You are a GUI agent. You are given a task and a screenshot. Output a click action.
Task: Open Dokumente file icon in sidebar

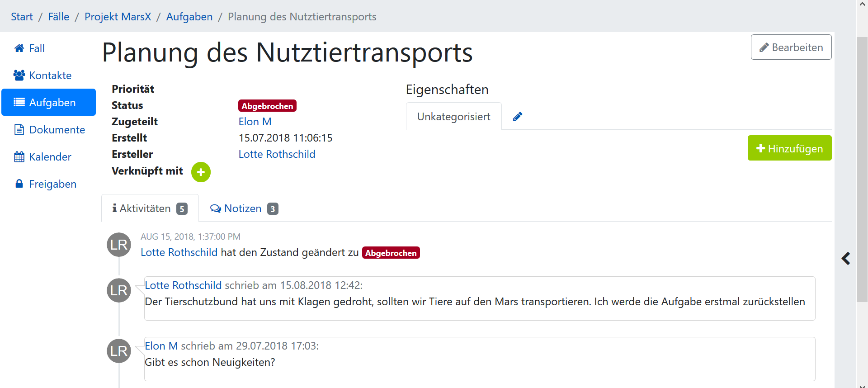coord(19,130)
